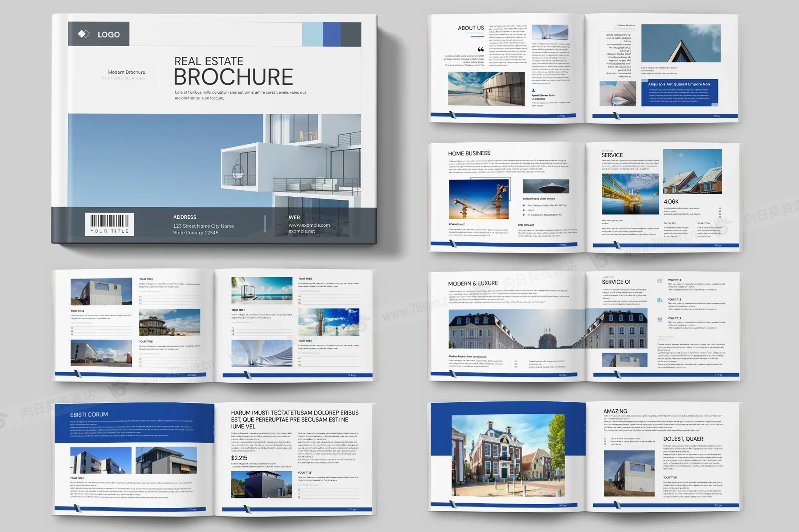Click the books icon on Service 01 page
The height and width of the screenshot is (532, 799).
660,300
